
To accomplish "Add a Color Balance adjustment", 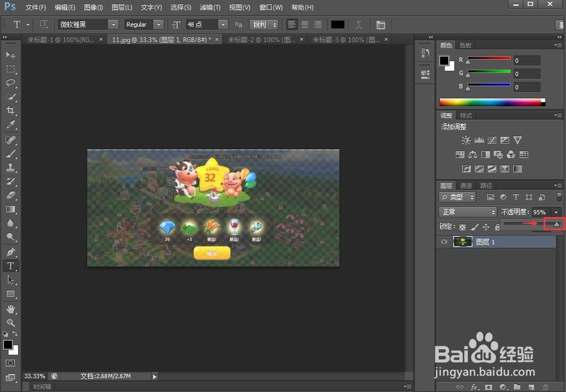I will [x=473, y=155].
